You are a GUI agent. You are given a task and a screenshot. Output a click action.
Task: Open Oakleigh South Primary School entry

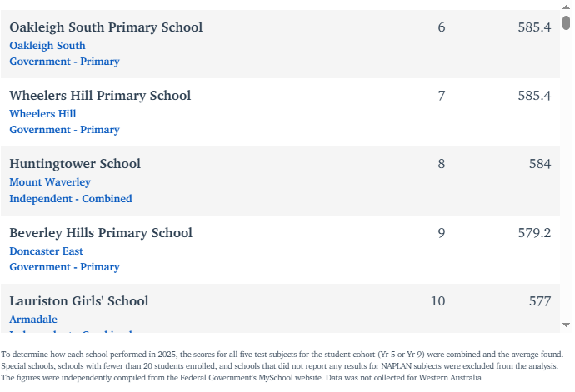click(x=106, y=27)
